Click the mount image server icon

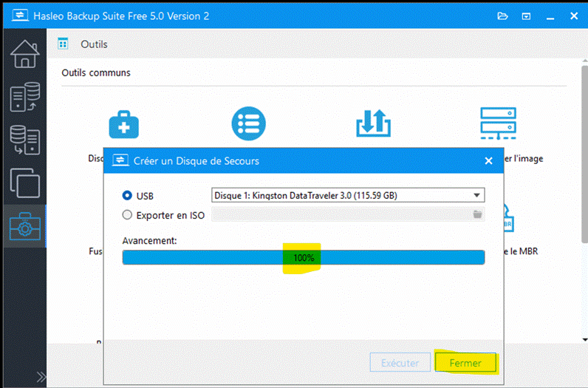[498, 123]
